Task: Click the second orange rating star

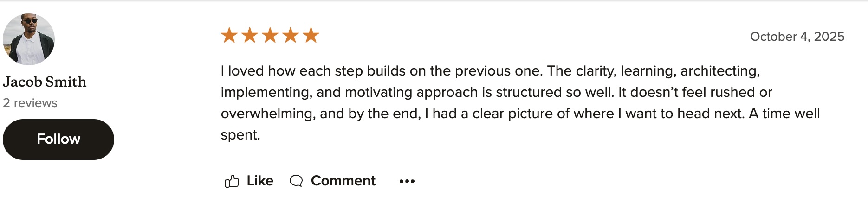Action: (250, 35)
